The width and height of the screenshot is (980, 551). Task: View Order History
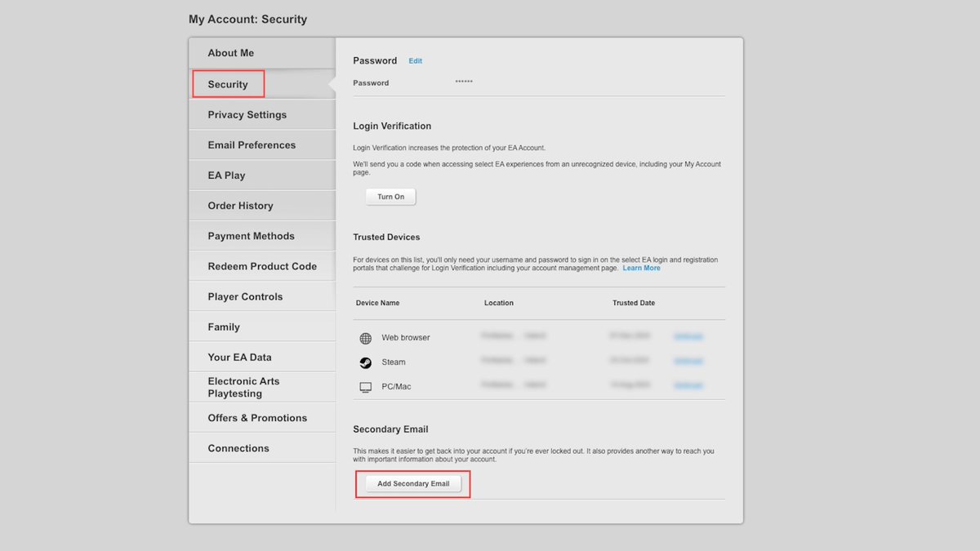click(262, 206)
